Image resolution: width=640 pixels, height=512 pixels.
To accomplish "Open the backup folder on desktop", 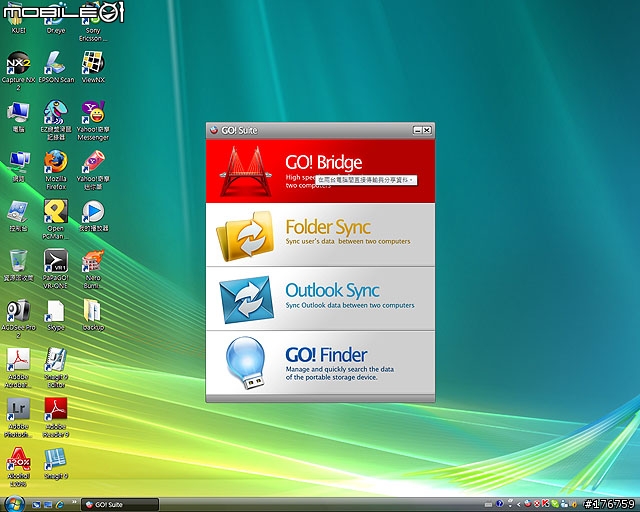I will (x=93, y=316).
